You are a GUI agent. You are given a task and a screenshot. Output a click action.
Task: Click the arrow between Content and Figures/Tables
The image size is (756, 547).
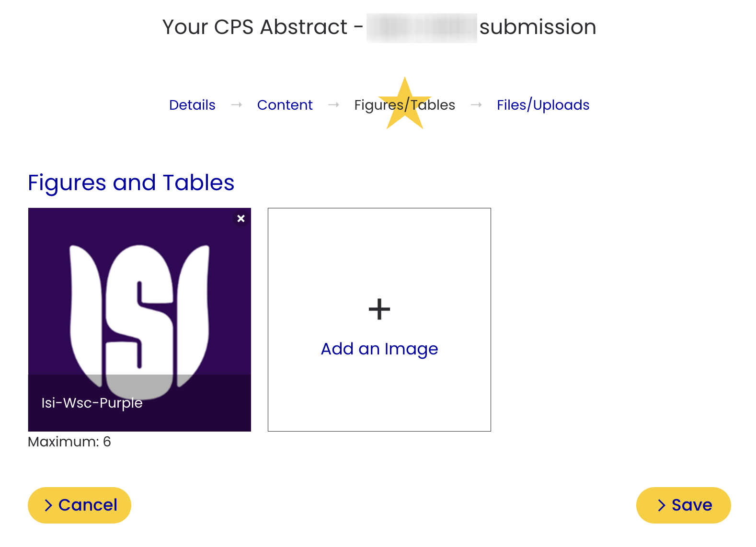point(333,105)
